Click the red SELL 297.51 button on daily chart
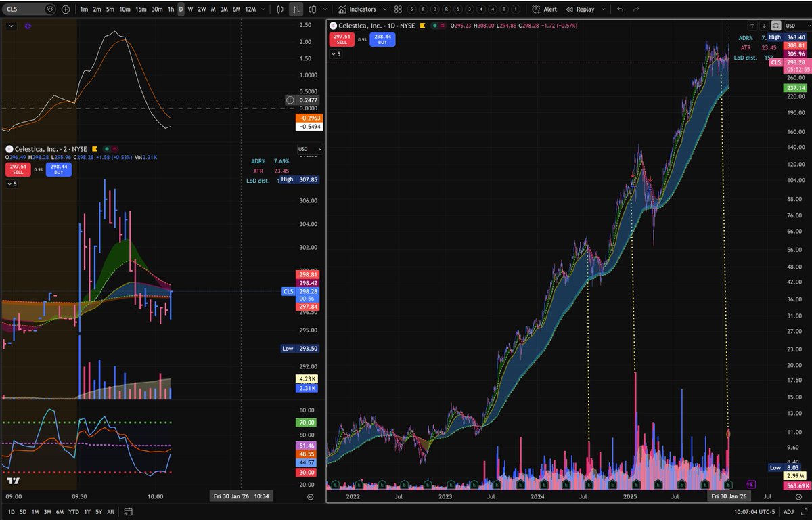812x520 pixels. tap(342, 39)
